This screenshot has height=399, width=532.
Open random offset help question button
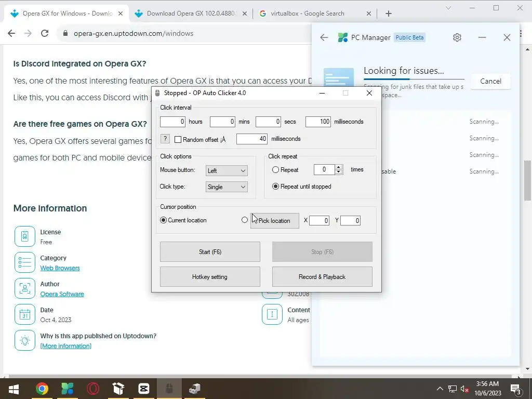click(165, 139)
